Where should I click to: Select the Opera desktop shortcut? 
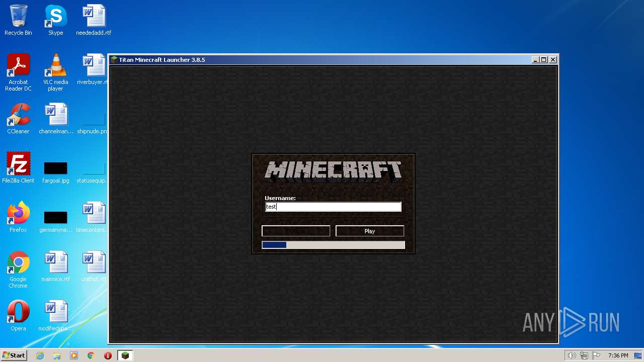click(x=18, y=316)
